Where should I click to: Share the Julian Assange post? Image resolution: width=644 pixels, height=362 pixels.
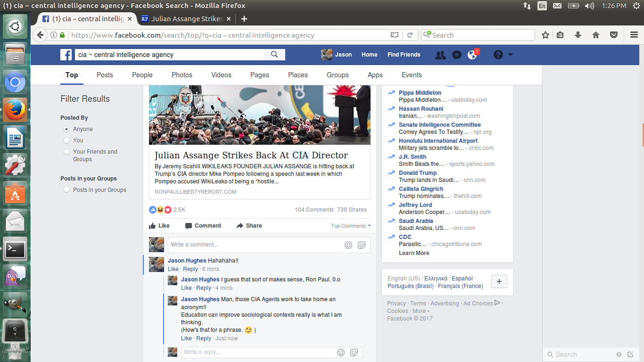[249, 226]
